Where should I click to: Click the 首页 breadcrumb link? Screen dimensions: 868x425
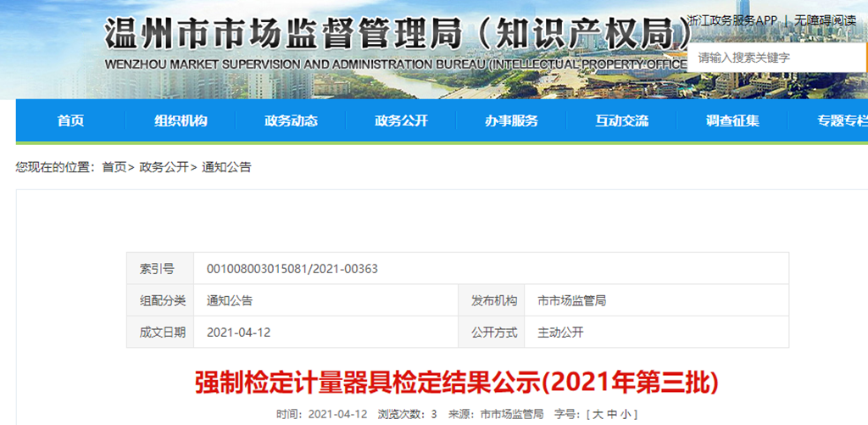point(114,167)
